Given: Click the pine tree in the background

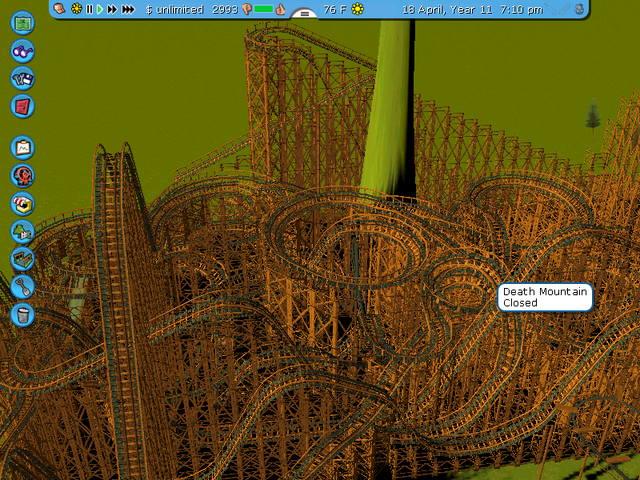Looking at the screenshot, I should pos(593,116).
